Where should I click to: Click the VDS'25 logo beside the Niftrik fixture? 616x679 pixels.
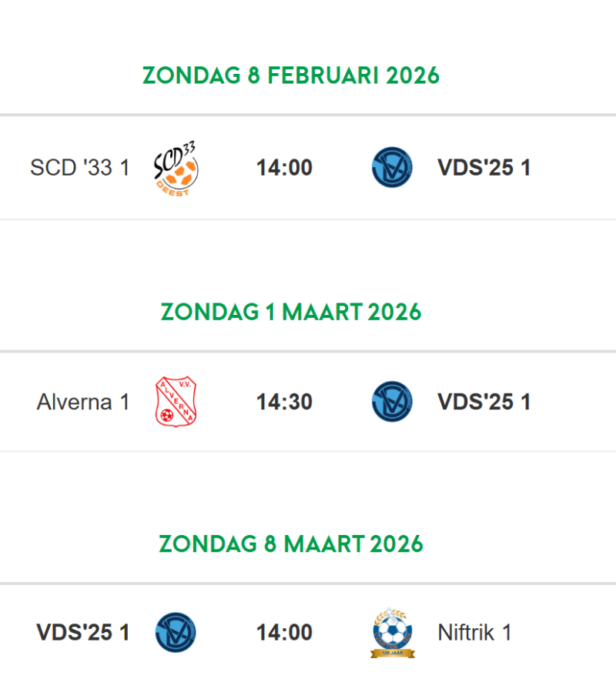click(x=176, y=633)
